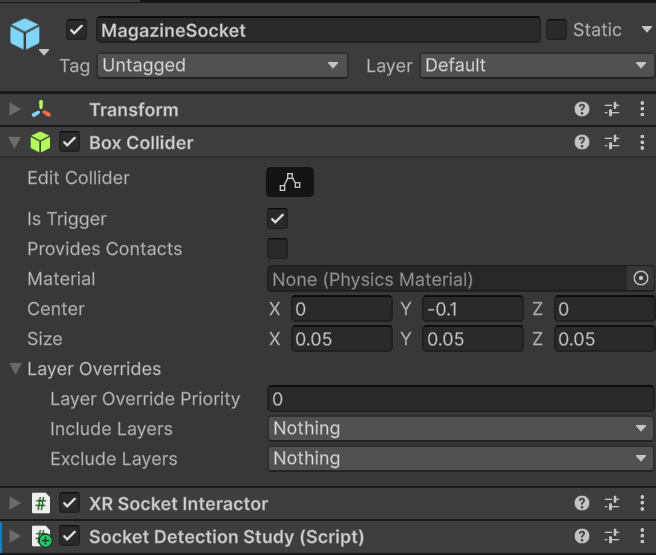Collapse the Layer Overrides section
Image resolution: width=656 pixels, height=555 pixels.
[x=15, y=369]
